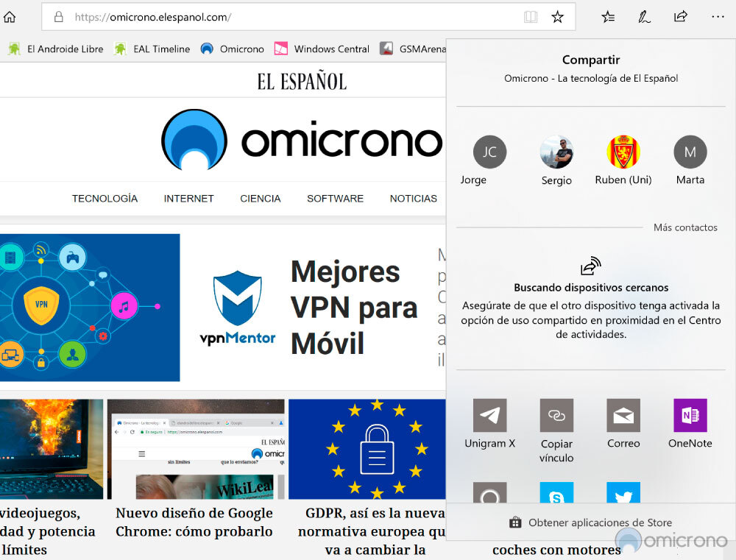Share via Twitter app icon
Image resolution: width=736 pixels, height=560 pixels.
coord(623,493)
